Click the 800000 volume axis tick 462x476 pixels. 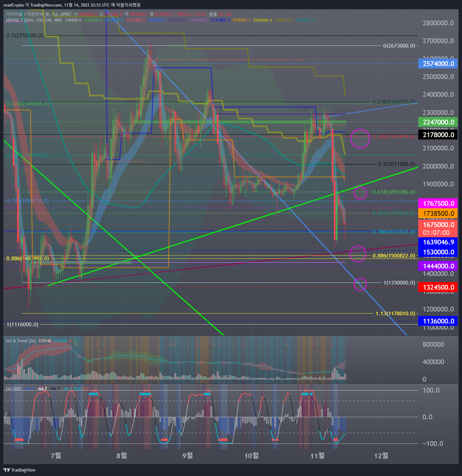(x=433, y=344)
